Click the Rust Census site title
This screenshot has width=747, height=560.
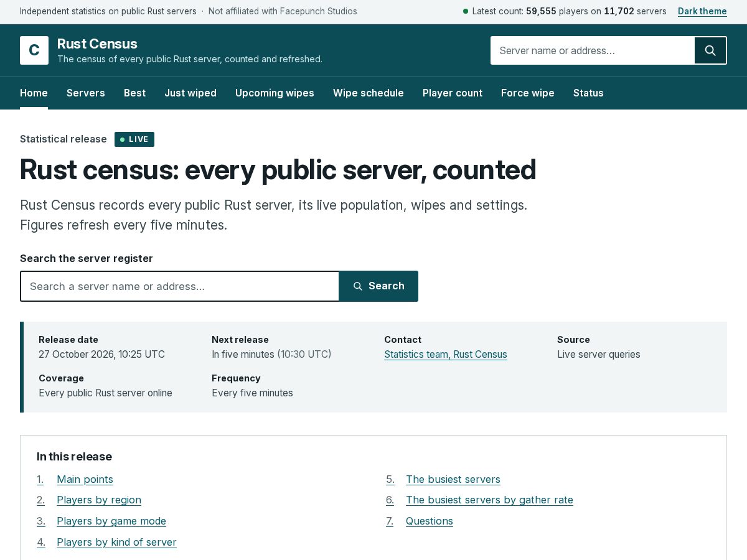pos(97,44)
